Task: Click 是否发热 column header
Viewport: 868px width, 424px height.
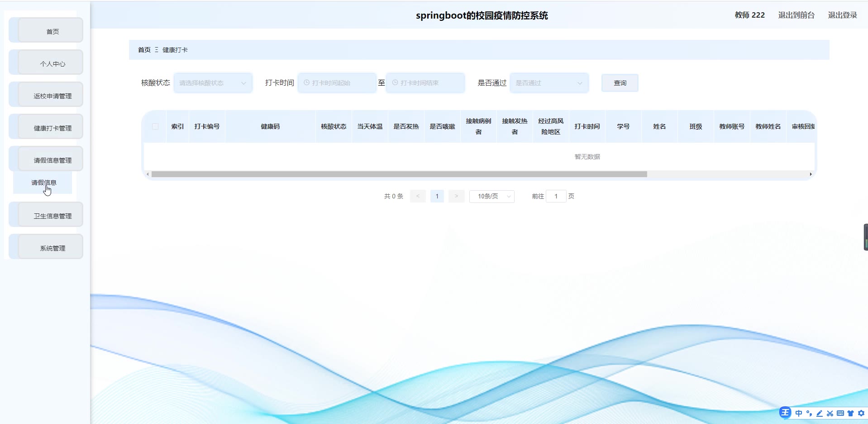Action: point(406,126)
